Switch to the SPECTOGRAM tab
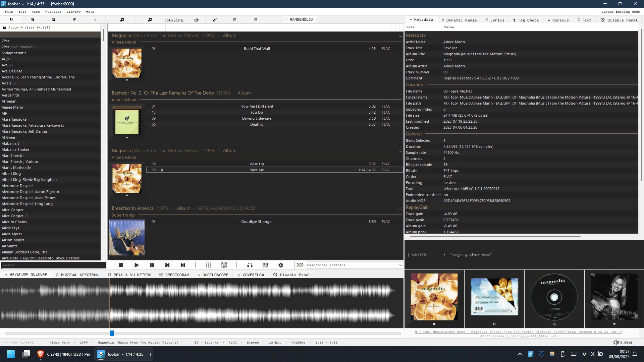Viewport: 644px width, 362px height. tap(174, 275)
